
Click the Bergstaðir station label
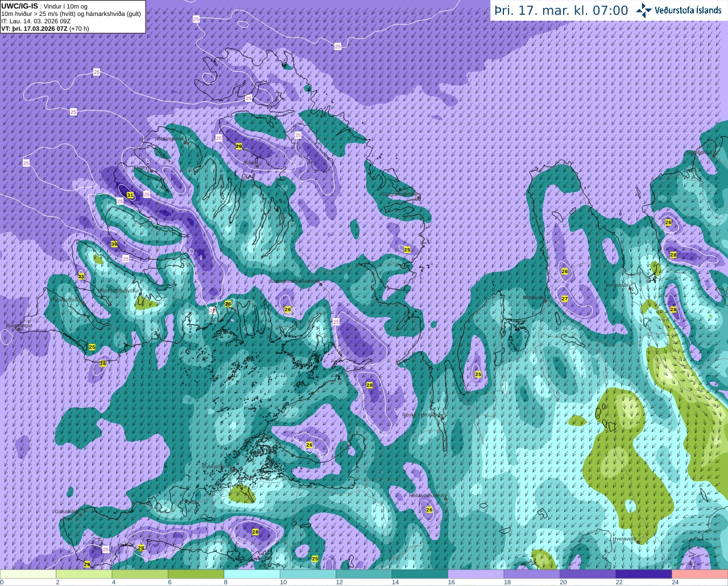pos(618,285)
